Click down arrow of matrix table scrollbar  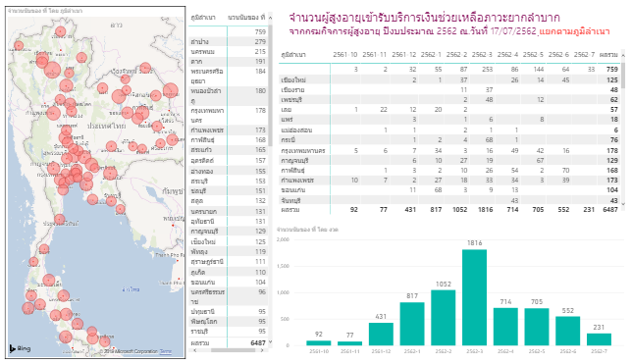coord(623,204)
